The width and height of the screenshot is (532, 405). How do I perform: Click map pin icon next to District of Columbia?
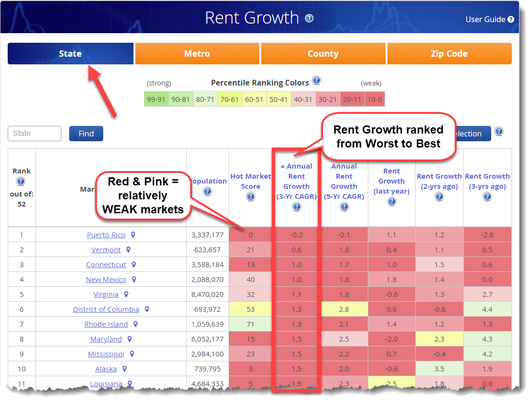(x=147, y=309)
